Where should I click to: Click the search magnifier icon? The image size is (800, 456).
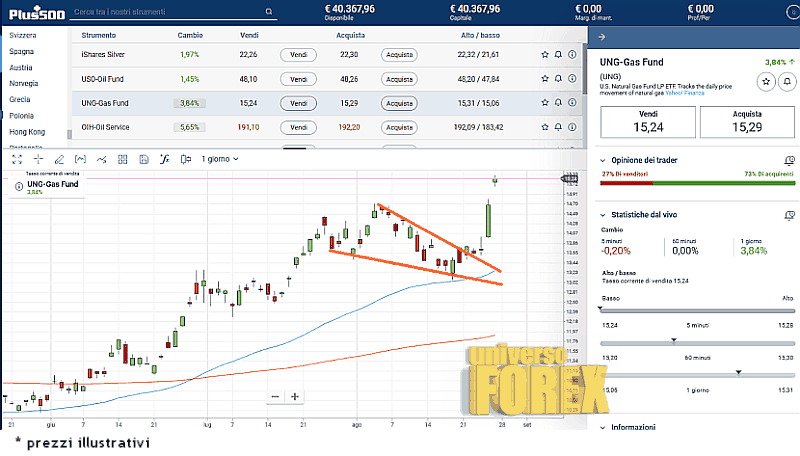268,12
